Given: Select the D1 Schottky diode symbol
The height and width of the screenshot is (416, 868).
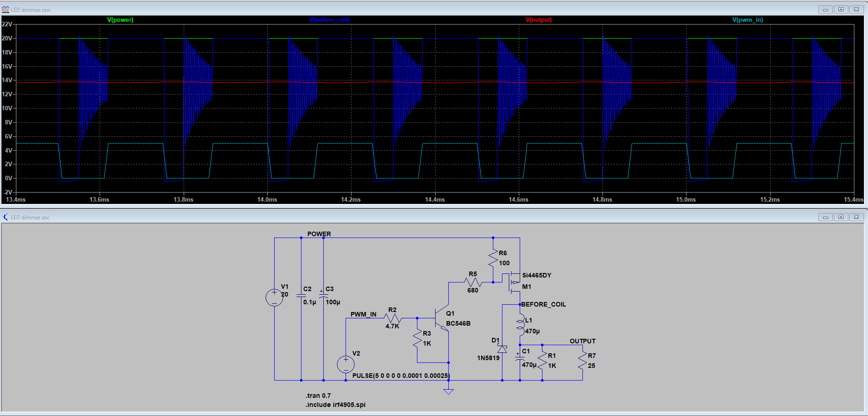Looking at the screenshot, I should click(502, 349).
